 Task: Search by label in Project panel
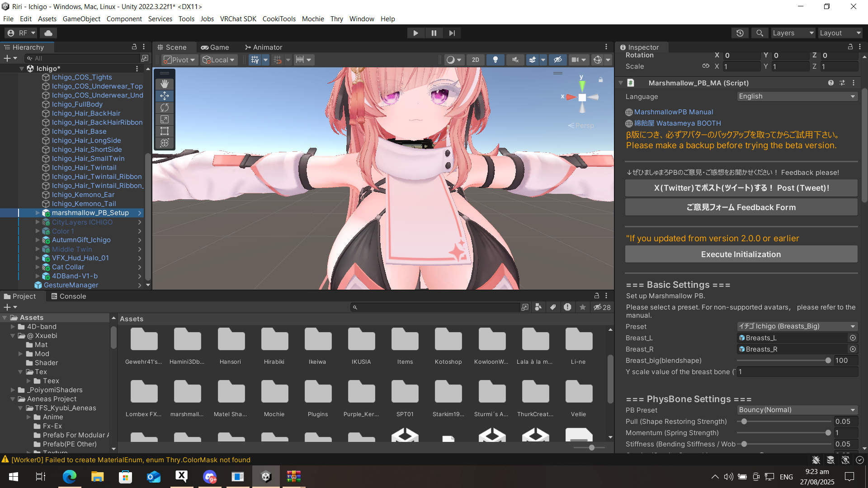(x=553, y=307)
